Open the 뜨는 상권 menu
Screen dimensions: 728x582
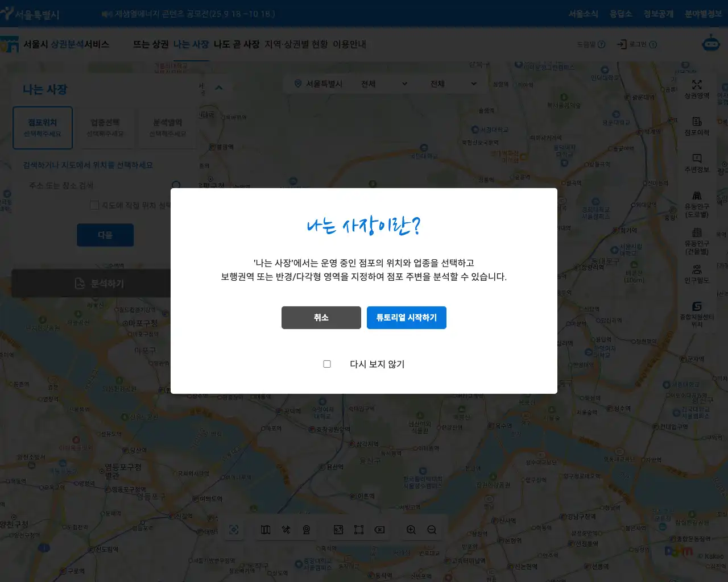point(151,44)
